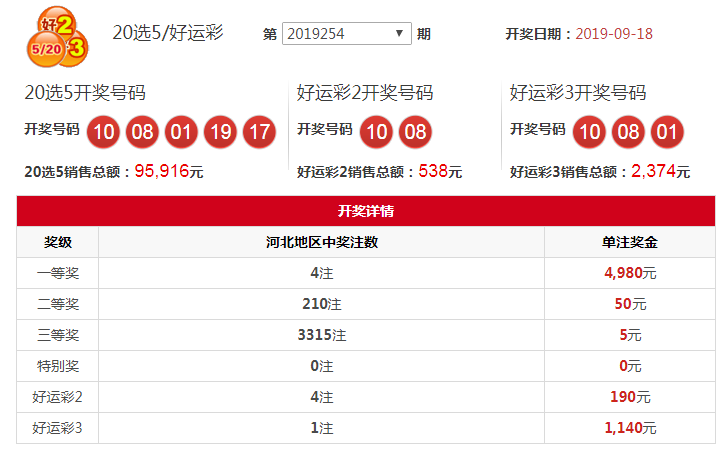Click the draw date 2019-09-18
This screenshot has width=722, height=451.
pos(614,34)
